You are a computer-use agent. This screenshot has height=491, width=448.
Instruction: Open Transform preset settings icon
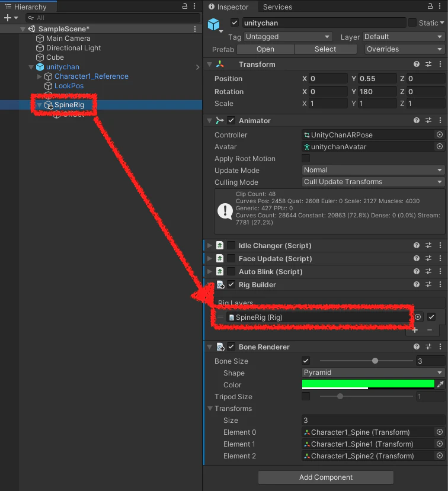(428, 64)
